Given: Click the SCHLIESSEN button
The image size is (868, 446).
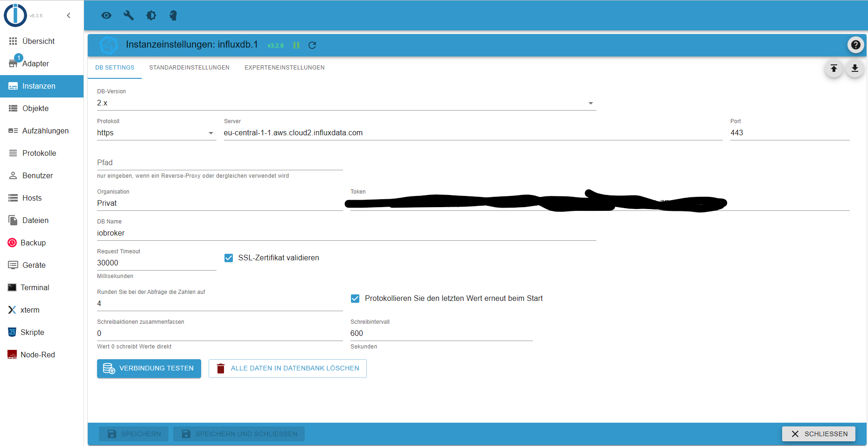Looking at the screenshot, I should 819,434.
